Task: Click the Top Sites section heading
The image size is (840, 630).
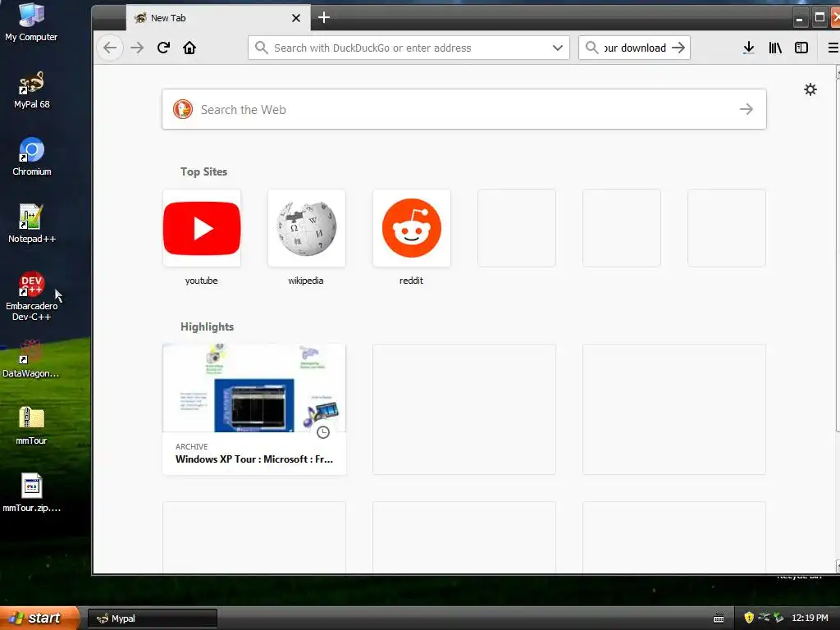Action: pos(203,171)
